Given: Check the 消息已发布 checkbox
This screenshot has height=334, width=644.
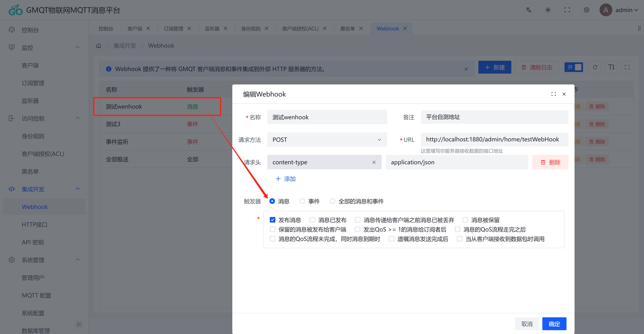Looking at the screenshot, I should [x=312, y=220].
